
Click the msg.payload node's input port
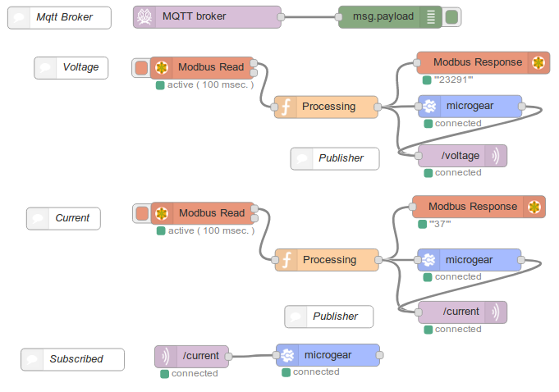point(338,16)
